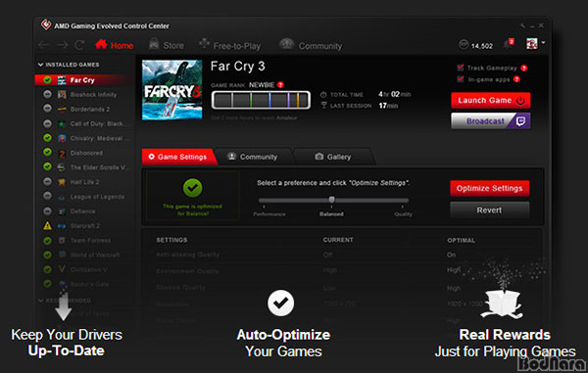588x373 pixels.
Task: Click the points coin icon
Action: click(x=464, y=45)
